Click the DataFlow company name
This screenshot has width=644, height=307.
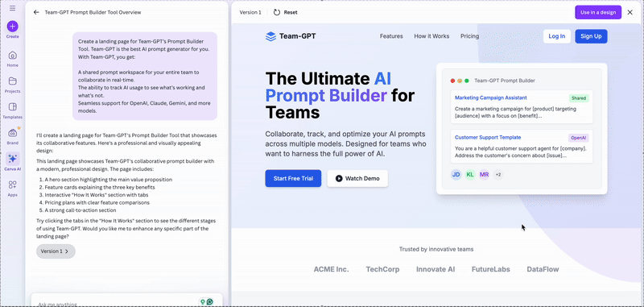tap(543, 270)
